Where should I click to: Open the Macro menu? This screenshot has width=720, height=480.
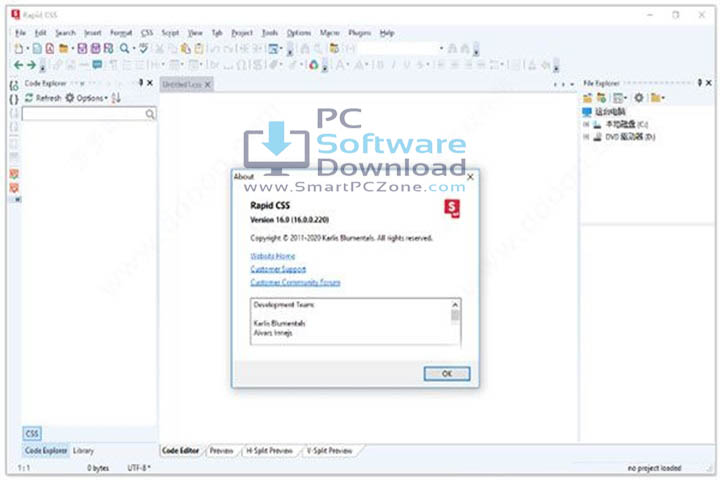tap(329, 33)
